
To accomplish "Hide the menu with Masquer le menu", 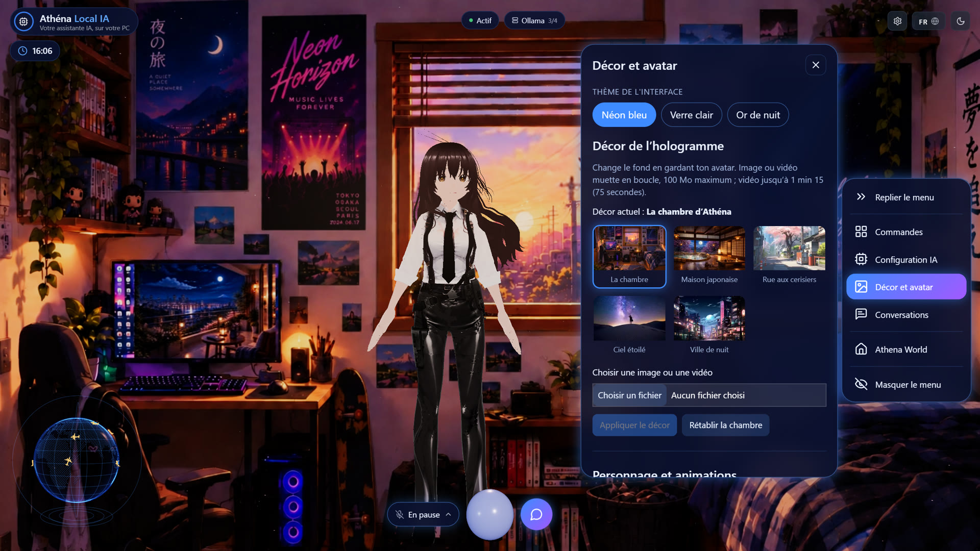I will pos(906,384).
